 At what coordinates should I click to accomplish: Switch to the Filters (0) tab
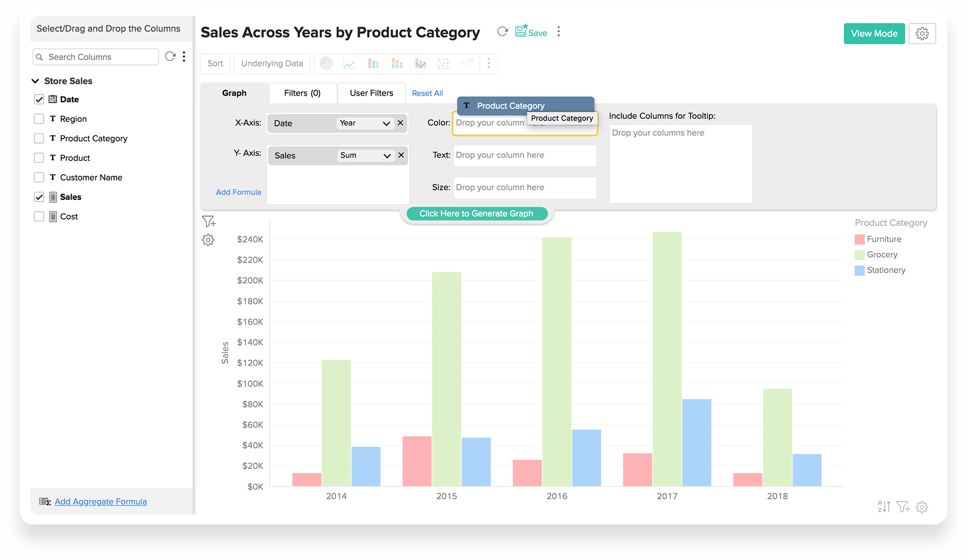click(x=302, y=93)
